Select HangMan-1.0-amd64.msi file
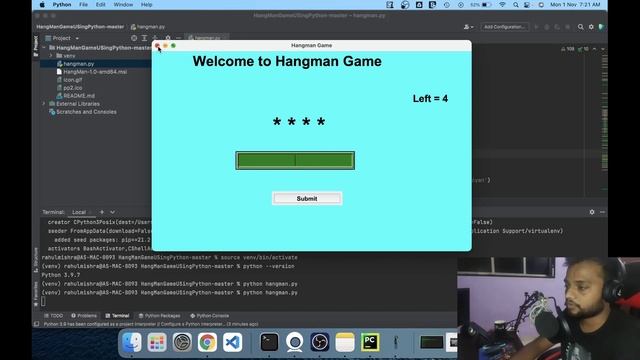This screenshot has height=360, width=640. tap(95, 71)
